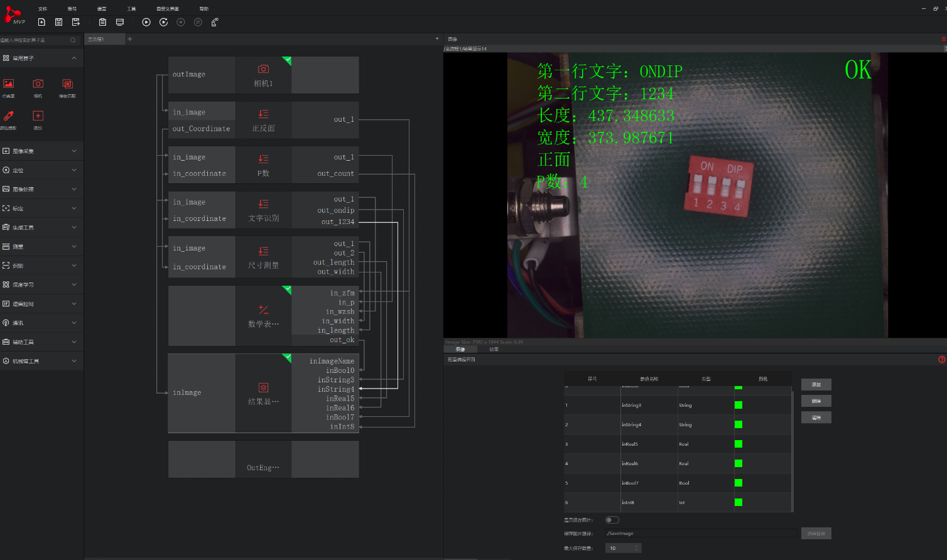947x560 pixels.
Task: Click the grayed stop run icon
Action: (x=181, y=22)
